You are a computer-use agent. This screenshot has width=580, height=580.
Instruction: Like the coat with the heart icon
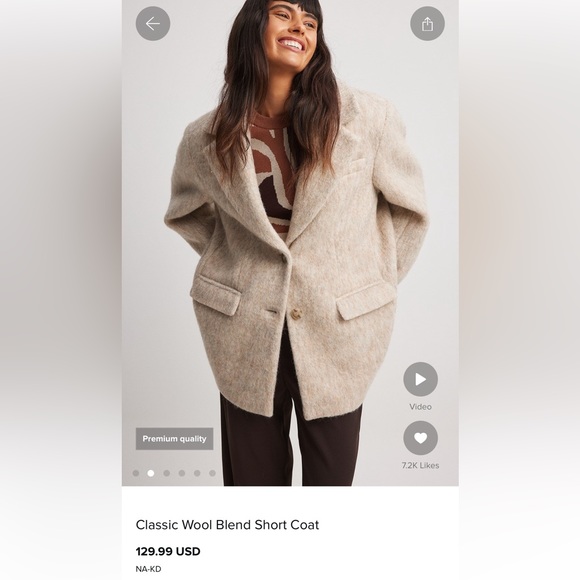[421, 438]
